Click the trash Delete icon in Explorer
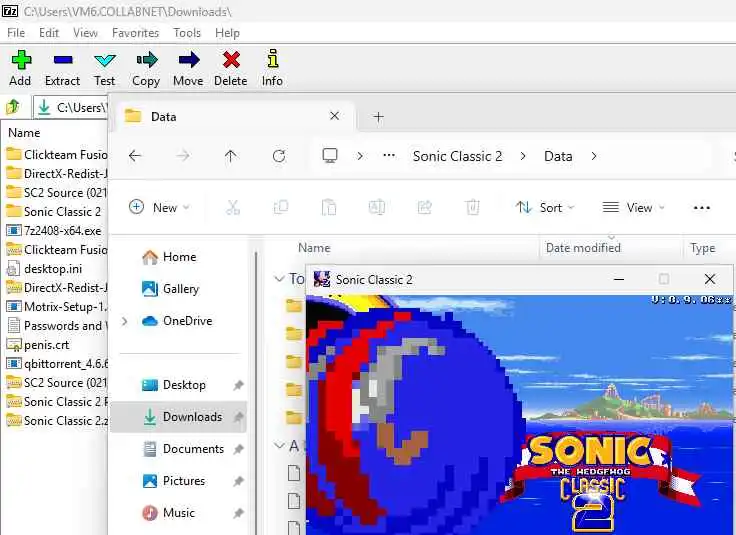The height and width of the screenshot is (535, 736). (x=472, y=207)
